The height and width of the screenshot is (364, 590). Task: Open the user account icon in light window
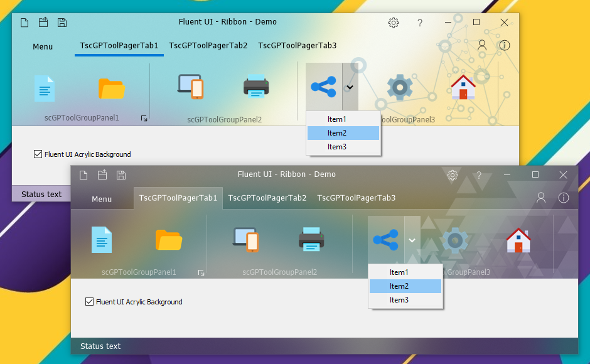coord(482,45)
